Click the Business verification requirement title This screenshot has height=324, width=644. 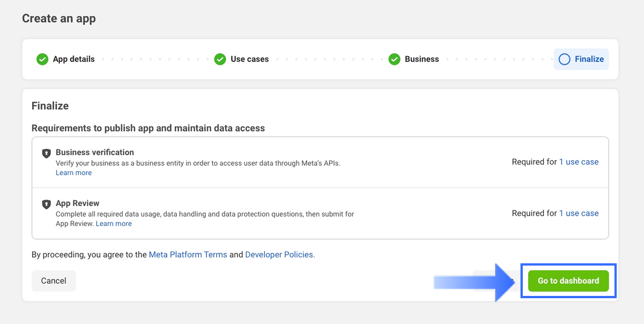coord(95,152)
